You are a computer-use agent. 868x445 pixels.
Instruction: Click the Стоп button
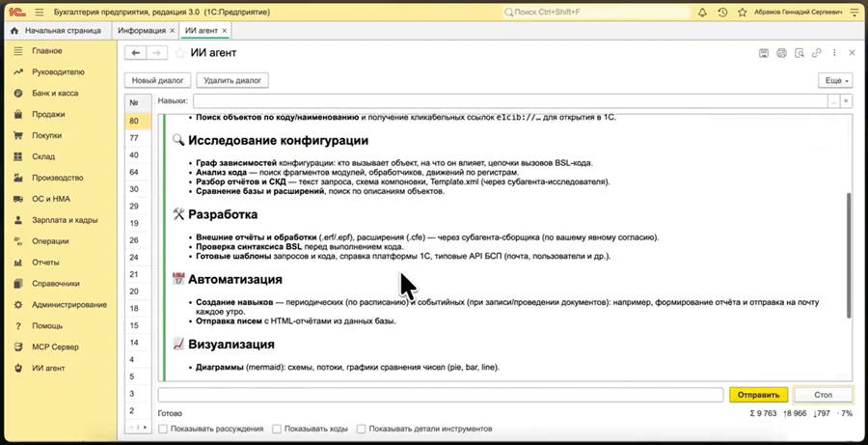[824, 395]
